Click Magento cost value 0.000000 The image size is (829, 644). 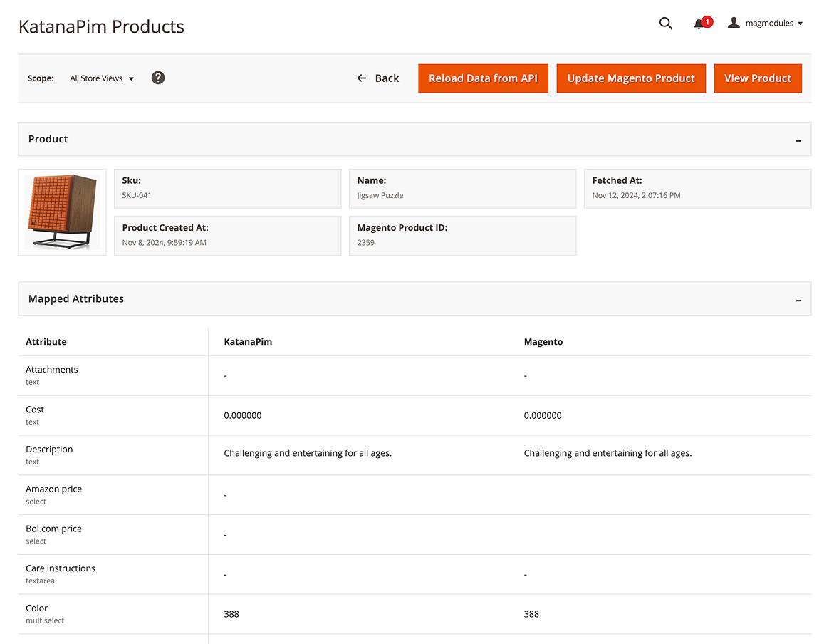coord(543,415)
